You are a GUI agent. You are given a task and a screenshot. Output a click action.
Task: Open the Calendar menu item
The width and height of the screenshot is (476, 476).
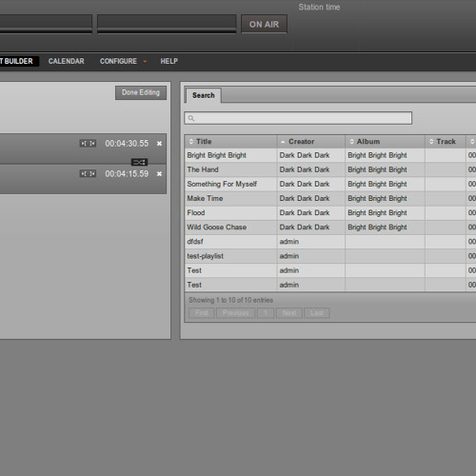click(x=67, y=61)
